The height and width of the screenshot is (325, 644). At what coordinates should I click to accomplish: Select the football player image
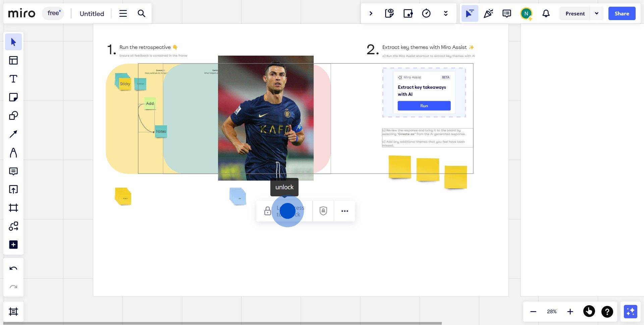(x=266, y=118)
